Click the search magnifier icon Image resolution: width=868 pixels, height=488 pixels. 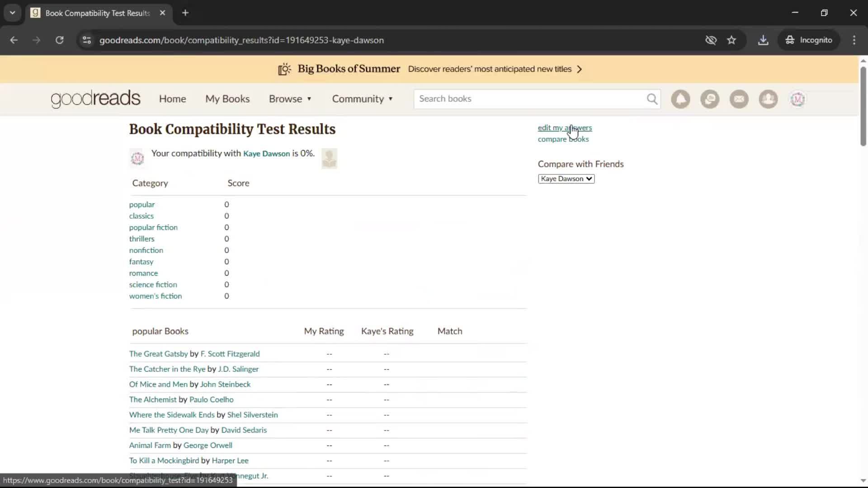(652, 99)
